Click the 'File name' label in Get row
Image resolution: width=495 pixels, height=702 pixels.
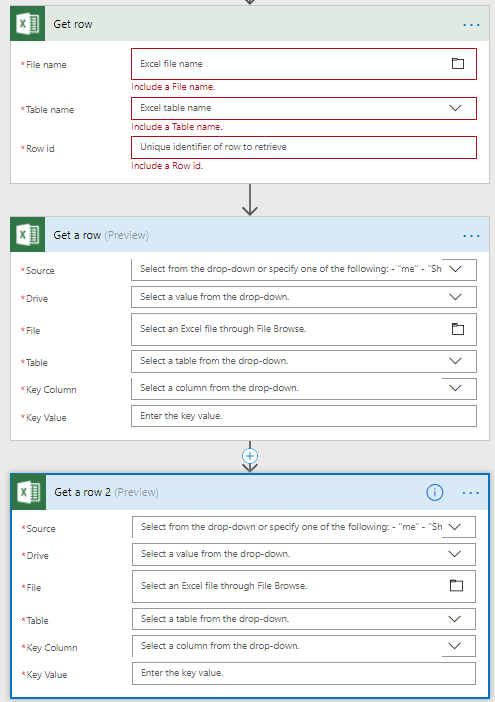point(46,65)
